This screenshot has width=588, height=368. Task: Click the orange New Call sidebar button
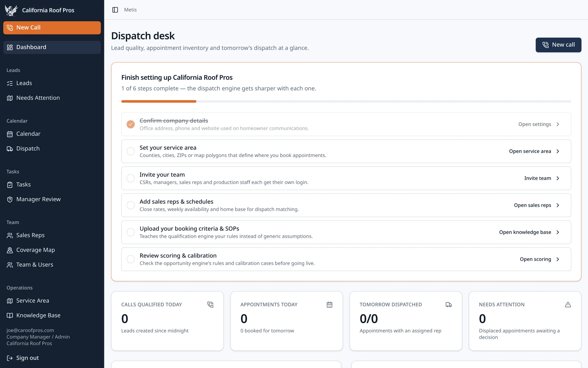(x=52, y=28)
